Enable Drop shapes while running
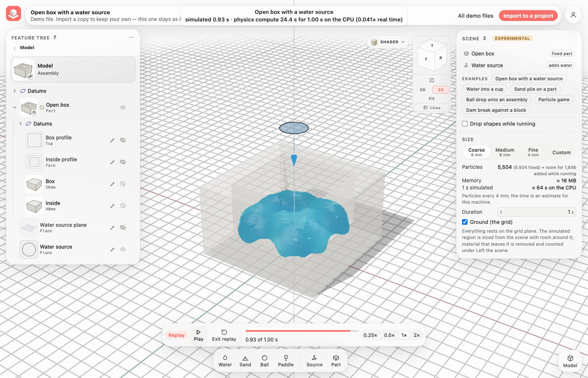This screenshot has height=378, width=588. click(x=465, y=124)
